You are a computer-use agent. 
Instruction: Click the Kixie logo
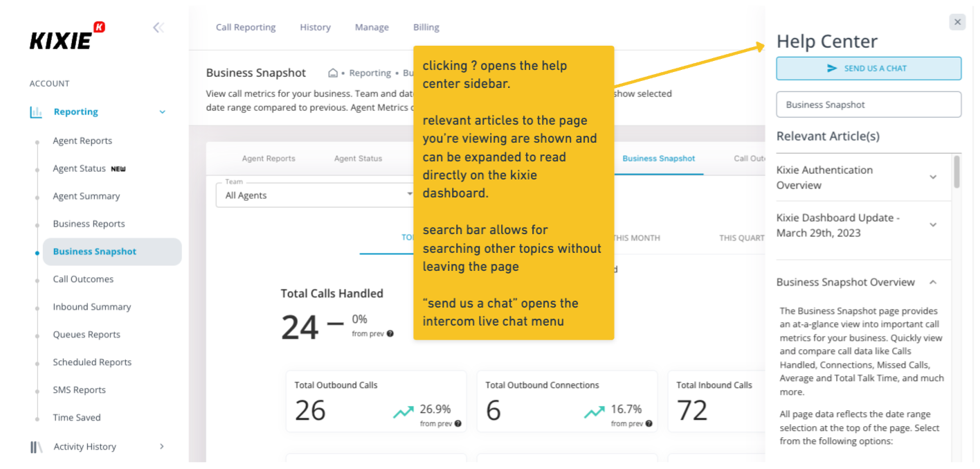pos(67,36)
